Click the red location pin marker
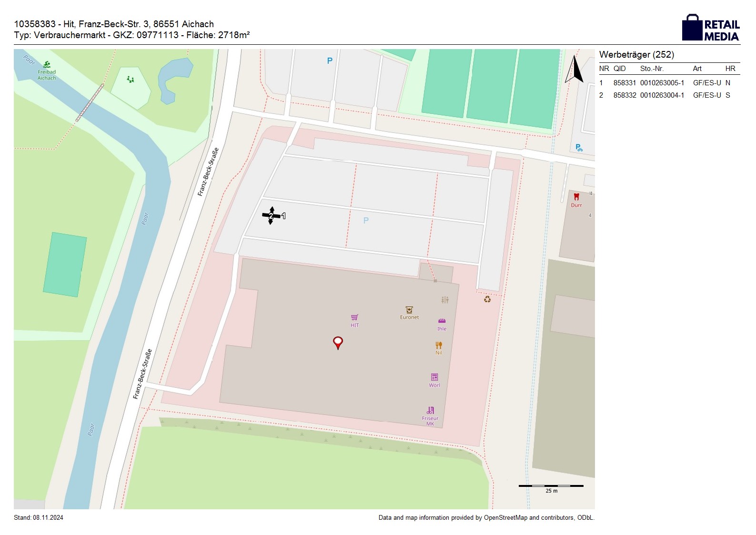This screenshot has width=756, height=535. point(338,342)
